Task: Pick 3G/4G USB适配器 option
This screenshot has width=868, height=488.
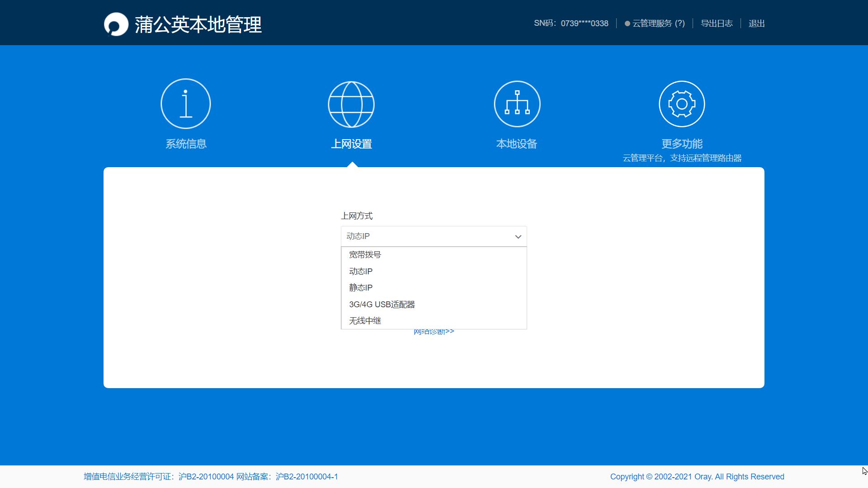Action: click(x=382, y=305)
